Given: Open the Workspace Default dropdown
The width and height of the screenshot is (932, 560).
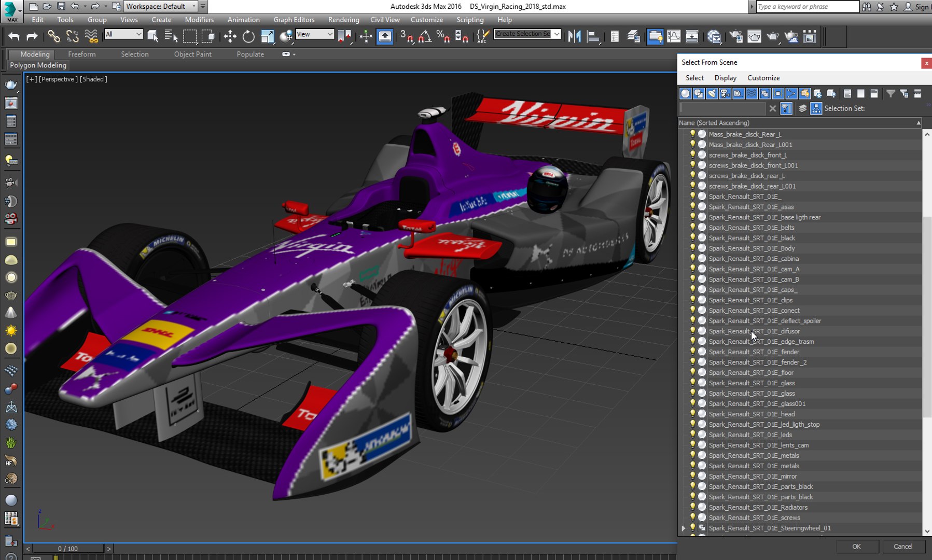Looking at the screenshot, I should pos(161,6).
